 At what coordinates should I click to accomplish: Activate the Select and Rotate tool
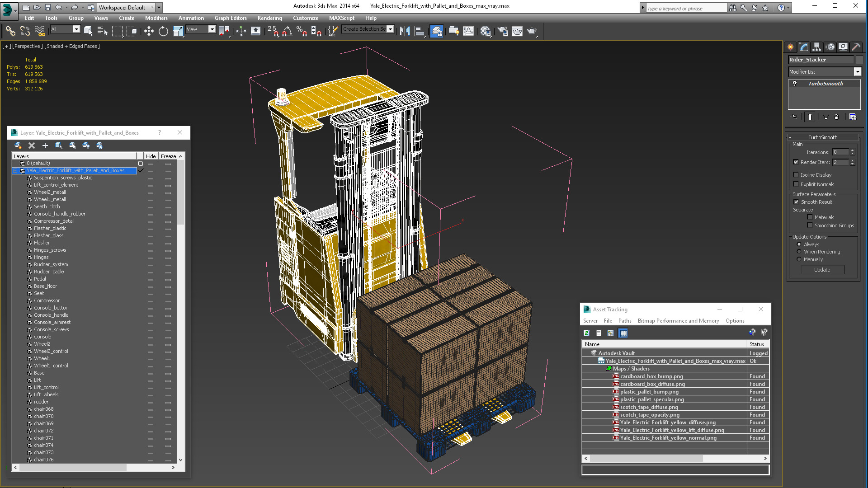point(163,31)
